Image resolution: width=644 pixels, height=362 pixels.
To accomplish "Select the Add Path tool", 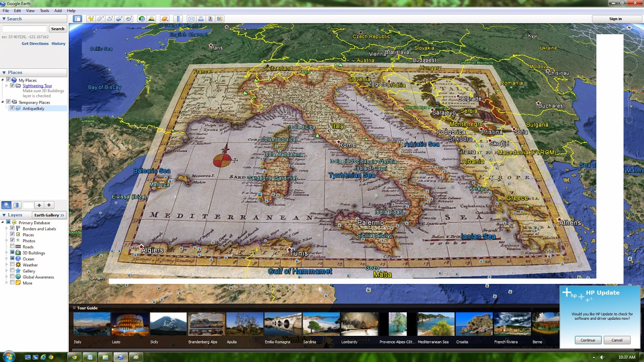I will click(x=109, y=19).
